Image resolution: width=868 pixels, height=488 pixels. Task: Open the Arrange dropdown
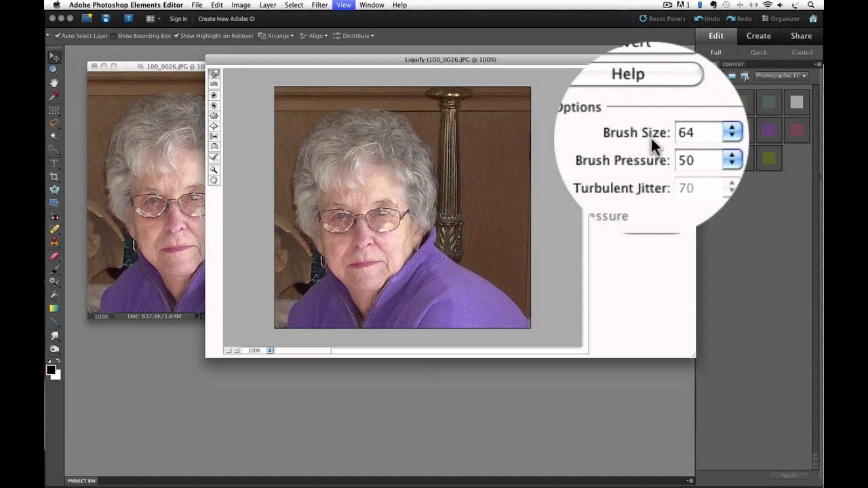pyautogui.click(x=276, y=36)
